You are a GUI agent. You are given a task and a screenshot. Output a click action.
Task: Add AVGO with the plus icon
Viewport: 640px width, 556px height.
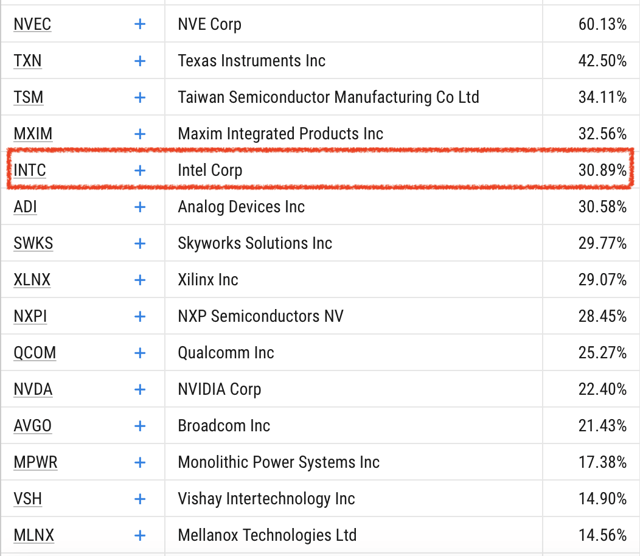point(140,426)
